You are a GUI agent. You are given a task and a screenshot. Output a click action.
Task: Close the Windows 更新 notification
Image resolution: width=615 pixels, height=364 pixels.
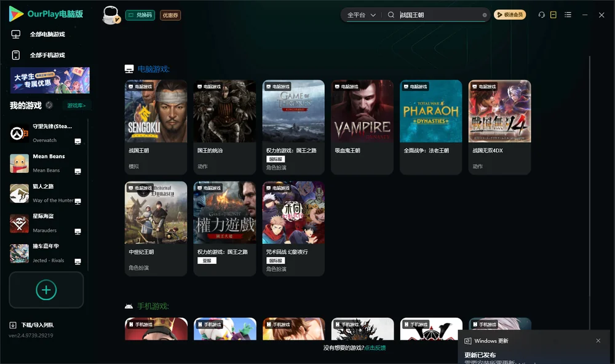(x=598, y=341)
